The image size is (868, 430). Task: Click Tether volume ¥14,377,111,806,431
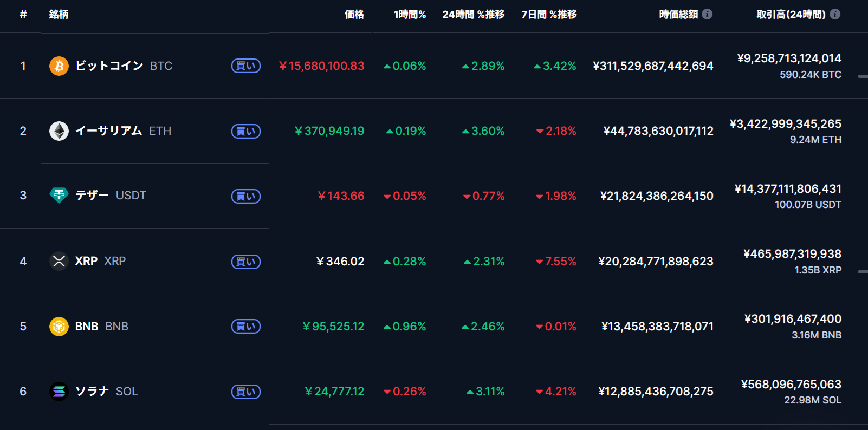coord(788,189)
